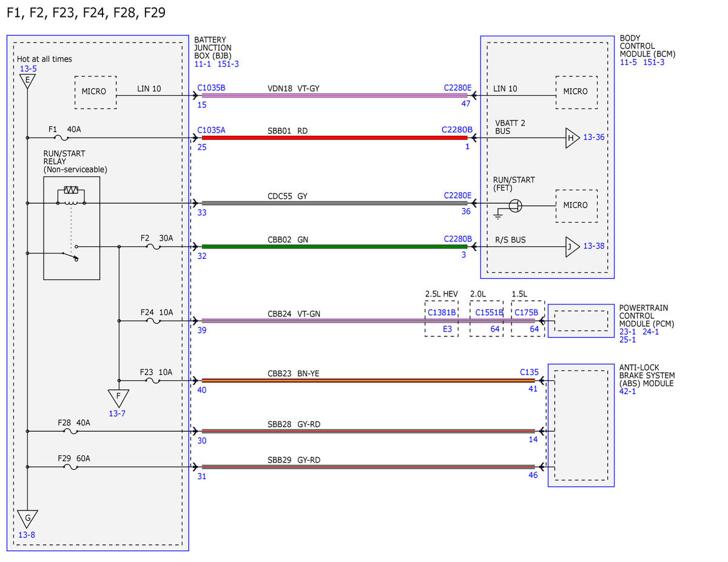The image size is (728, 562).
Task: Click the green CBB02 GN wire
Action: click(x=334, y=247)
